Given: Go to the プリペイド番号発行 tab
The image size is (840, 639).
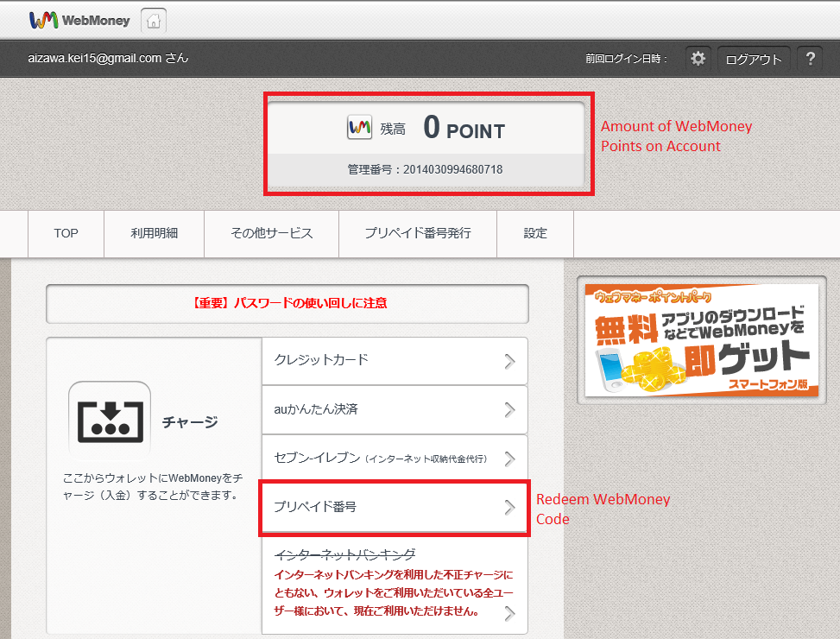Looking at the screenshot, I should 418,233.
